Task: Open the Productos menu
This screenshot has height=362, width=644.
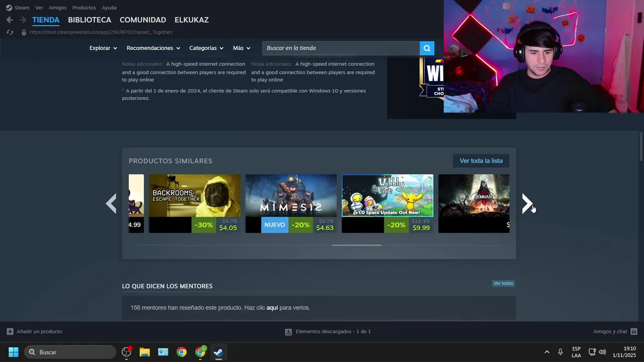Action: click(x=84, y=8)
